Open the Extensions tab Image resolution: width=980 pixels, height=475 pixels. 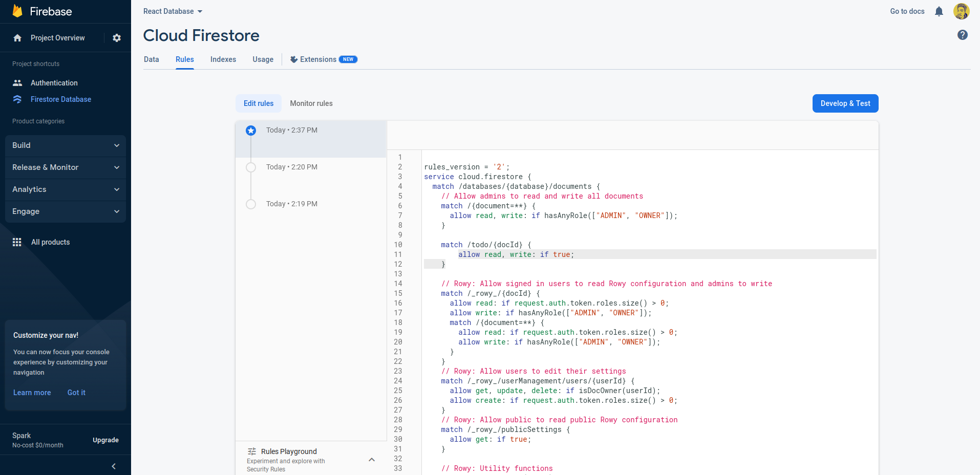(324, 59)
